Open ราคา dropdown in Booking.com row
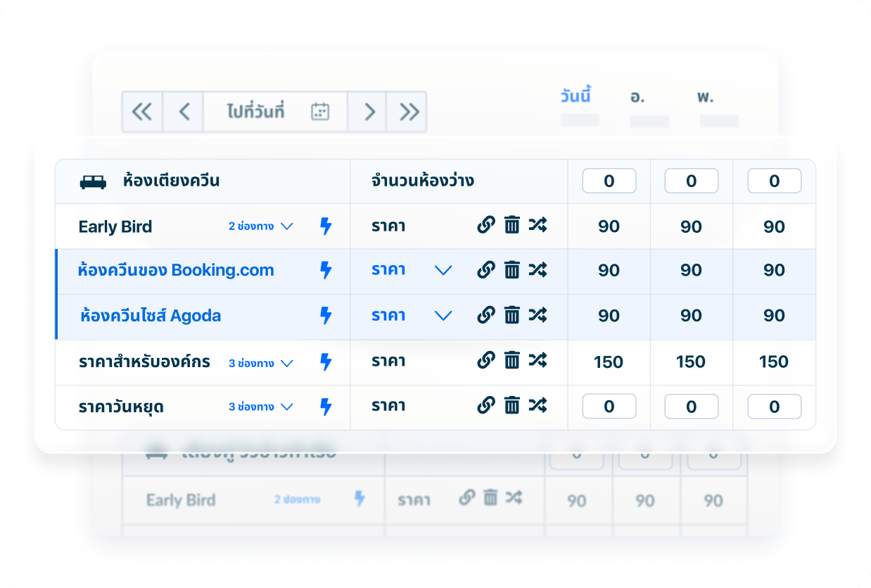The width and height of the screenshot is (871, 588). [x=443, y=271]
